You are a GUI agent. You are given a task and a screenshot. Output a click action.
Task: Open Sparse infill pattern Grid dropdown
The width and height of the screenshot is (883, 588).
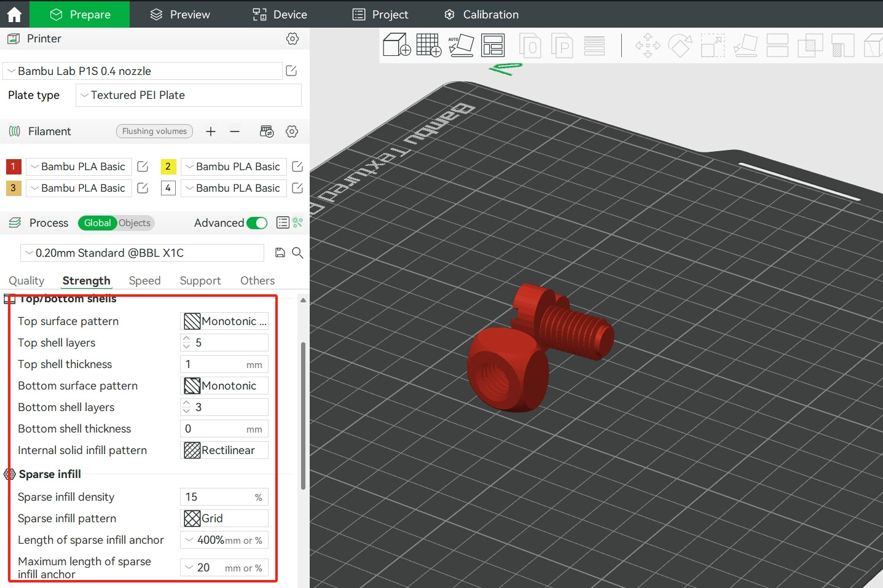224,519
